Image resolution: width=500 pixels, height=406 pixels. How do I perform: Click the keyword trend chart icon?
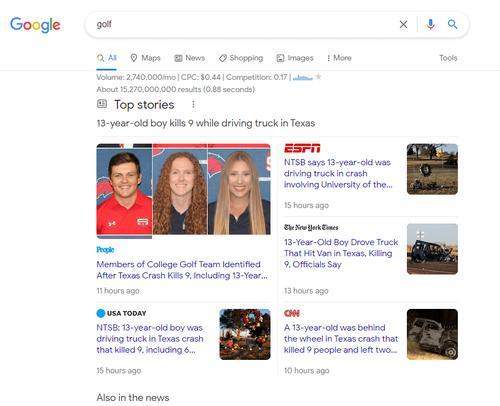click(303, 78)
